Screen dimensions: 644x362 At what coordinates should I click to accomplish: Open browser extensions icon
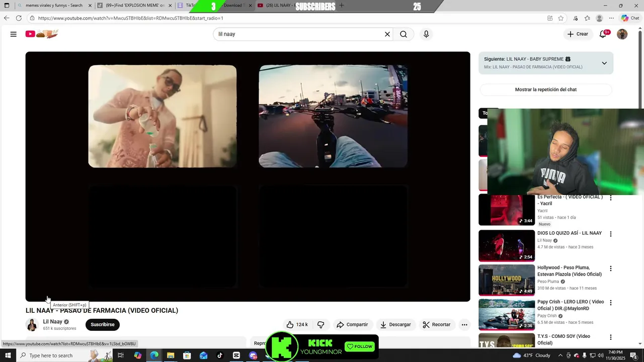click(x=576, y=18)
